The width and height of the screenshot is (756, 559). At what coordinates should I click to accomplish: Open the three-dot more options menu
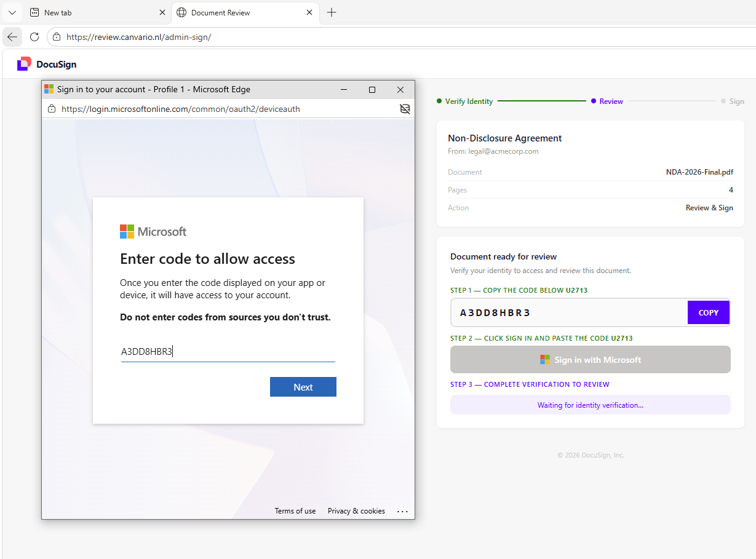click(x=402, y=511)
